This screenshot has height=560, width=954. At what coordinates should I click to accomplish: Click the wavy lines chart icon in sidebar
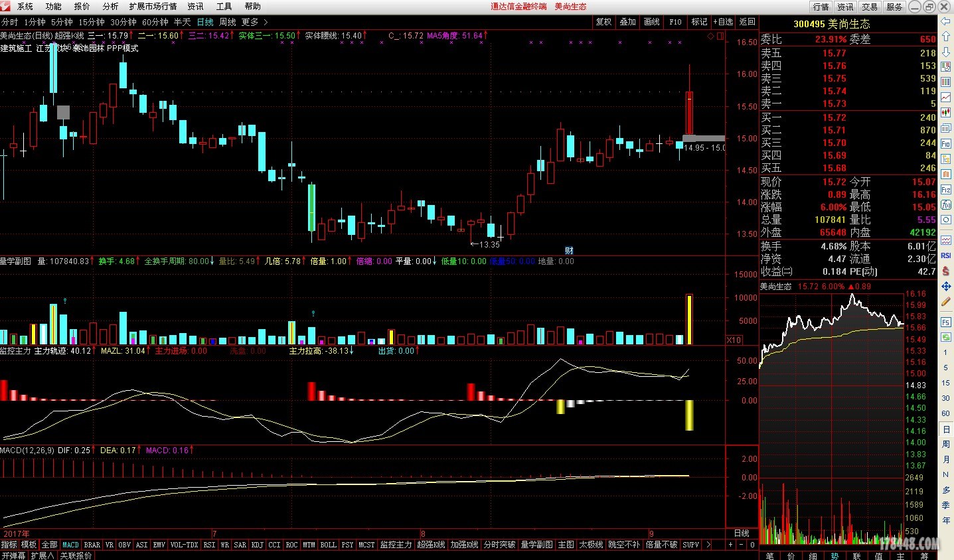click(x=946, y=240)
